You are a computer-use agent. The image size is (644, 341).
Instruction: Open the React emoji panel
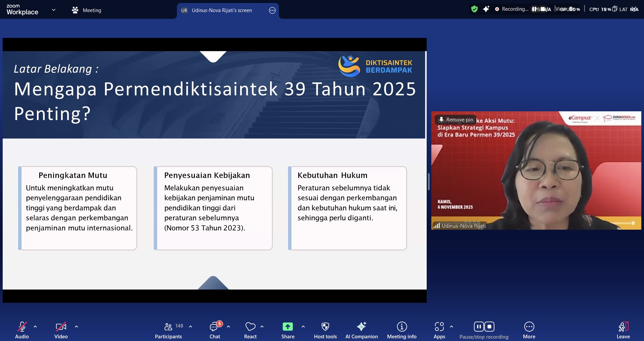pyautogui.click(x=250, y=330)
